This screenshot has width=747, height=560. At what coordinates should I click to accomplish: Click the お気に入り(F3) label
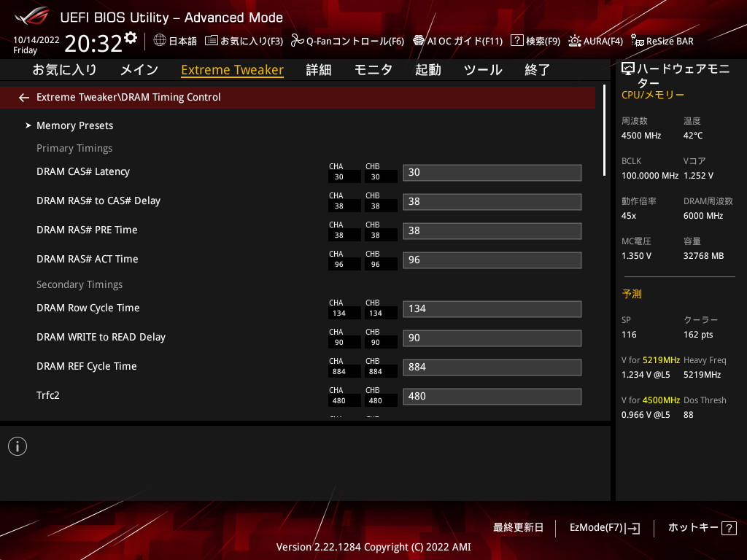pos(252,42)
